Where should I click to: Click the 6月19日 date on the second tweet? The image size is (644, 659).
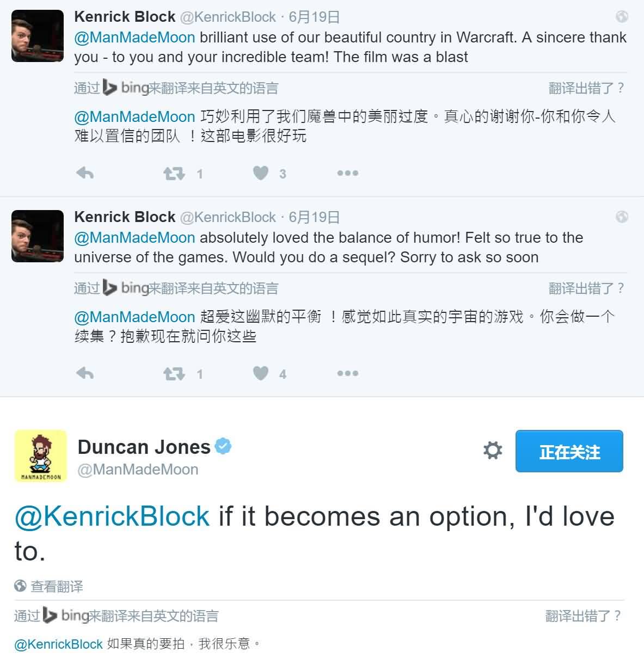314,217
